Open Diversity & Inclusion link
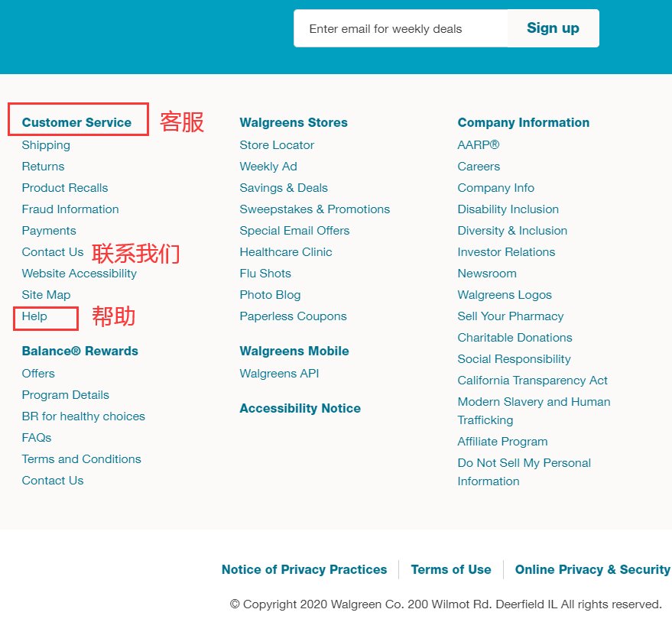672x635 pixels. pyautogui.click(x=512, y=231)
